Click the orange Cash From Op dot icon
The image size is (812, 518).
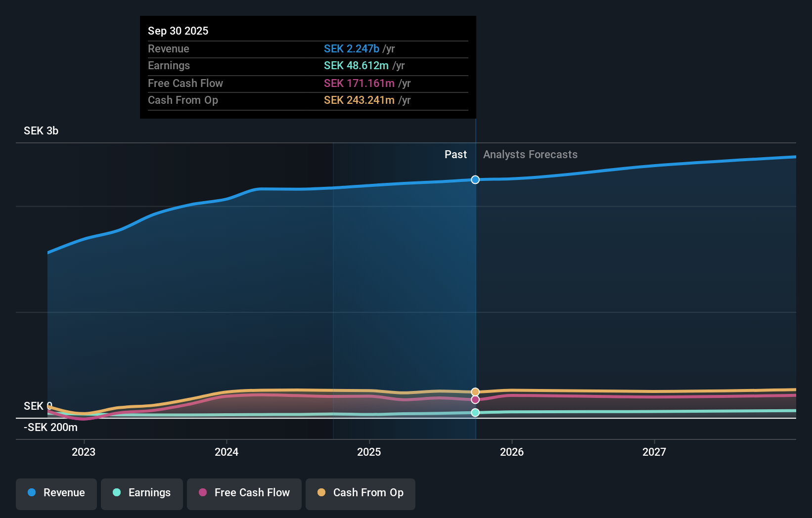tap(321, 493)
